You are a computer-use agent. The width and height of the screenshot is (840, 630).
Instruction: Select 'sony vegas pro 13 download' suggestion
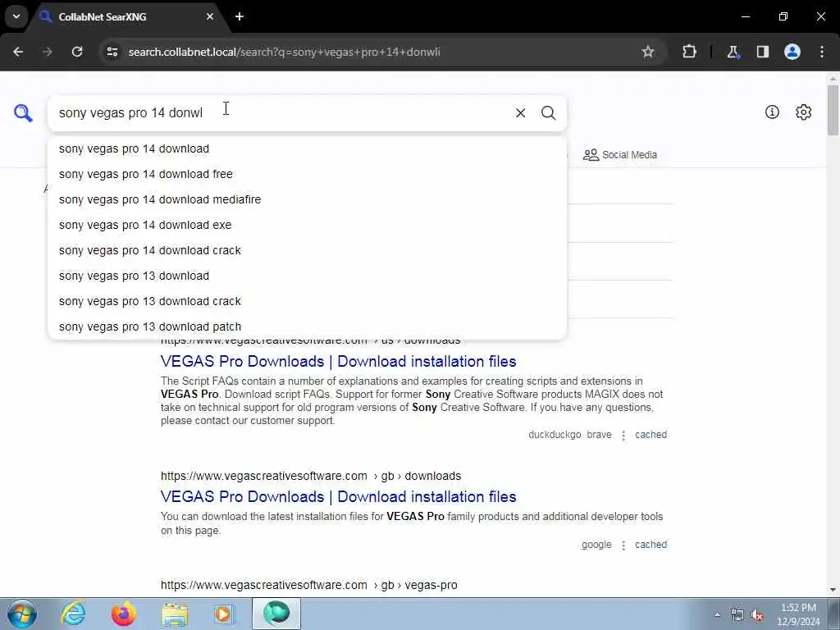tap(307, 276)
